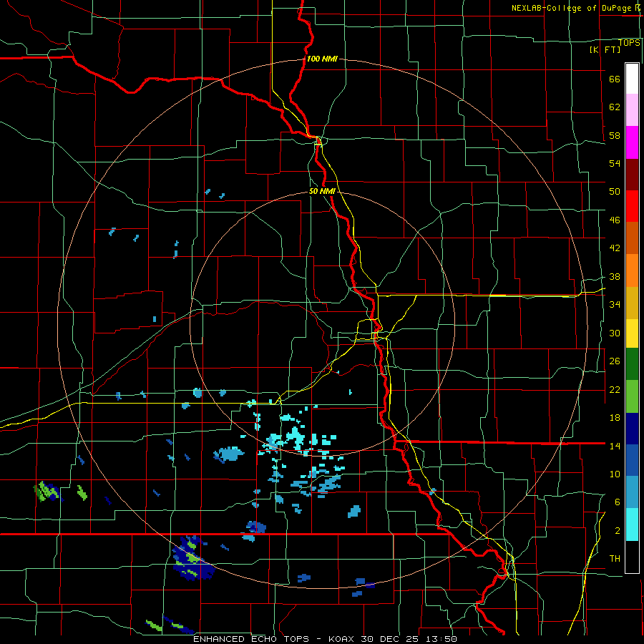Click the legend value 6
This screenshot has height=644, width=644.
pos(618,502)
